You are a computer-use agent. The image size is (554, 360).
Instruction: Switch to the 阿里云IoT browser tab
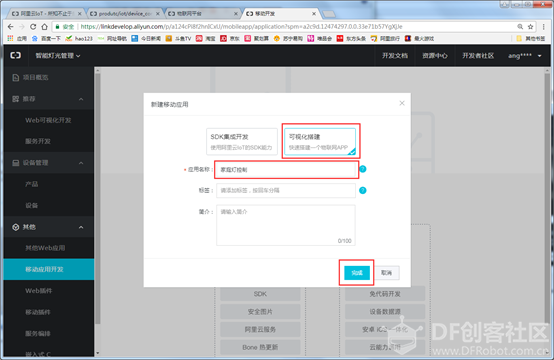(x=45, y=13)
